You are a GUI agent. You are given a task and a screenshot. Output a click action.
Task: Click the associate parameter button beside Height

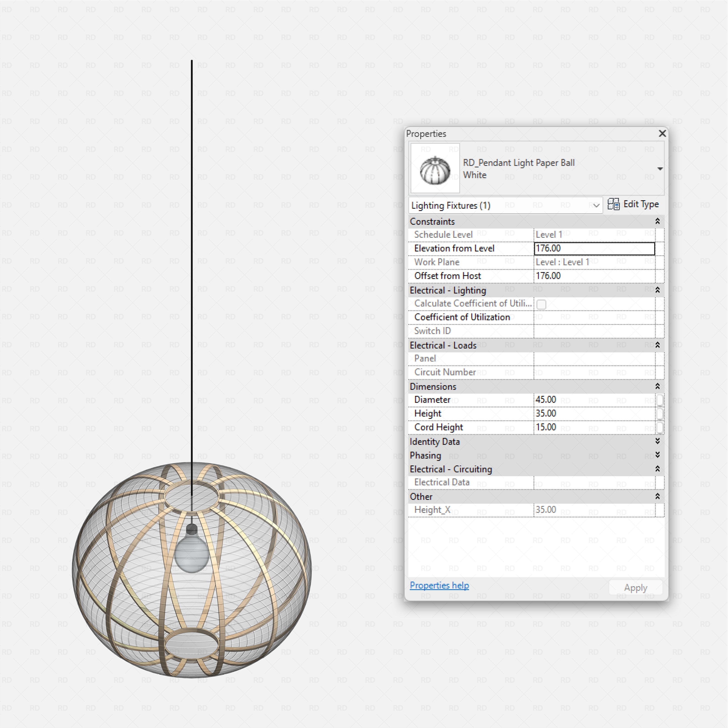[x=660, y=413]
